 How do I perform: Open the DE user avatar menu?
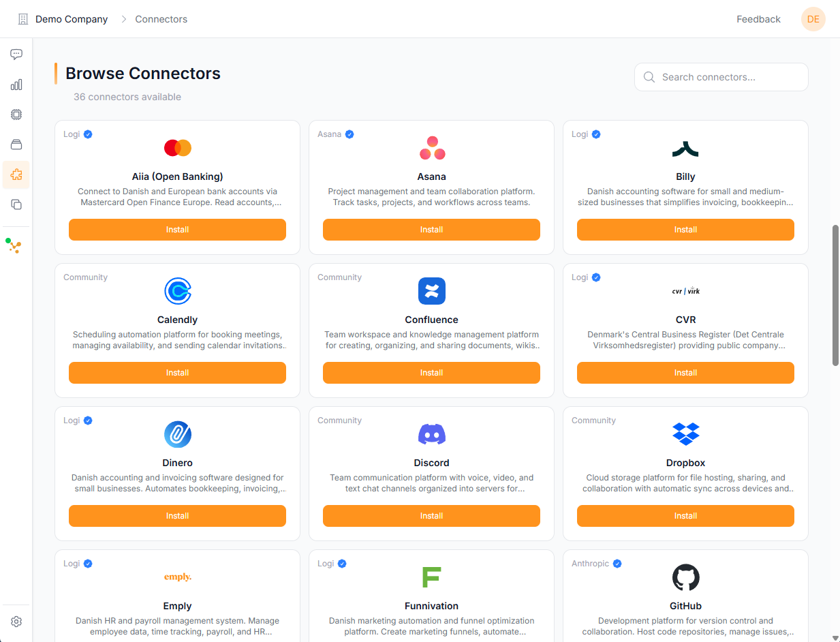coord(813,19)
